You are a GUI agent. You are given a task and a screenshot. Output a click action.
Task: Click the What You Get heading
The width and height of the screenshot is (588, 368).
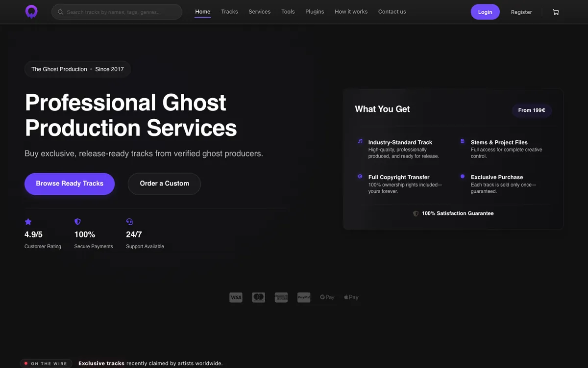pos(382,109)
